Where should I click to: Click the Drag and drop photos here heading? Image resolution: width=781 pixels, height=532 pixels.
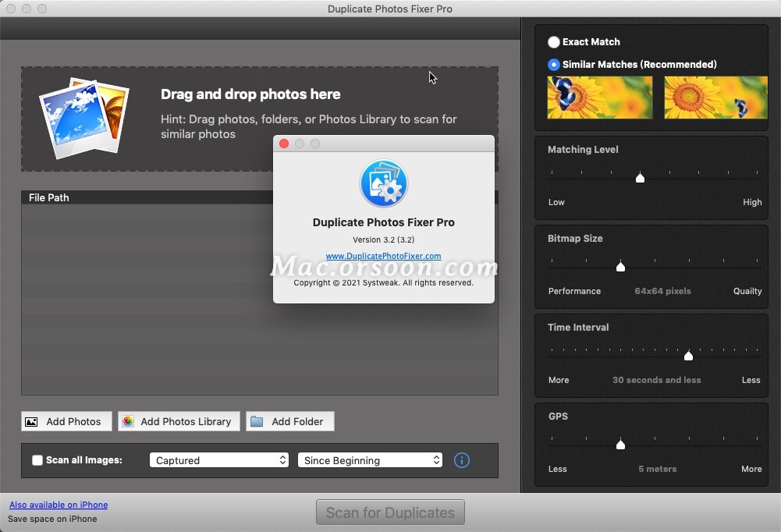pos(250,94)
